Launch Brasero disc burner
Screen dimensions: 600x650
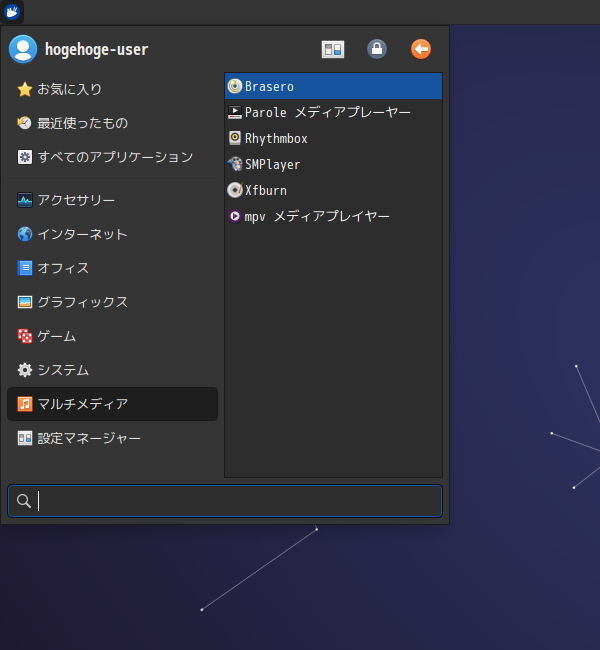pos(333,86)
